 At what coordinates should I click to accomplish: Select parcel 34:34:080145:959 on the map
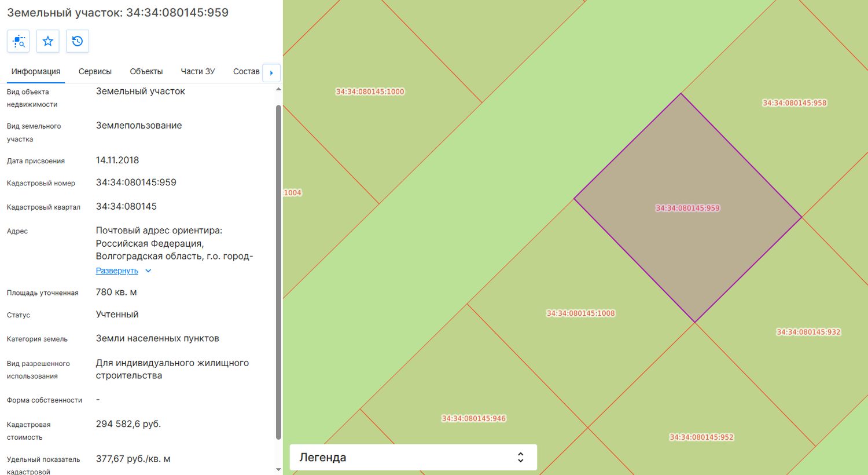tap(687, 209)
